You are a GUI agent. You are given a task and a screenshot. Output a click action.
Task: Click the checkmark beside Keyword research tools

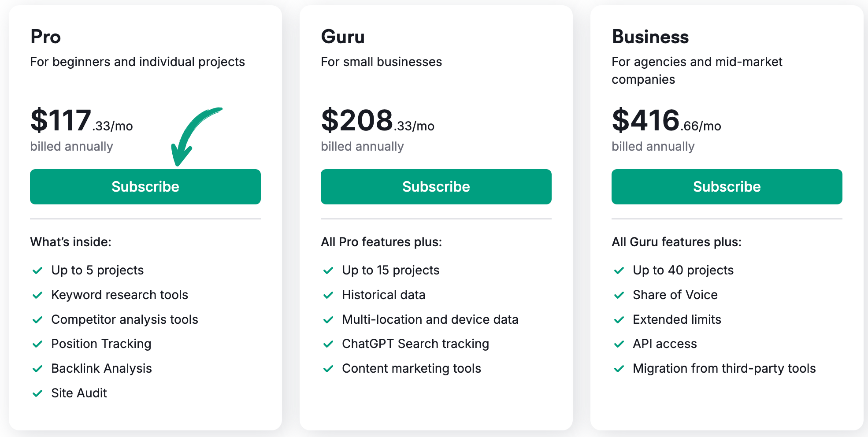coord(38,295)
